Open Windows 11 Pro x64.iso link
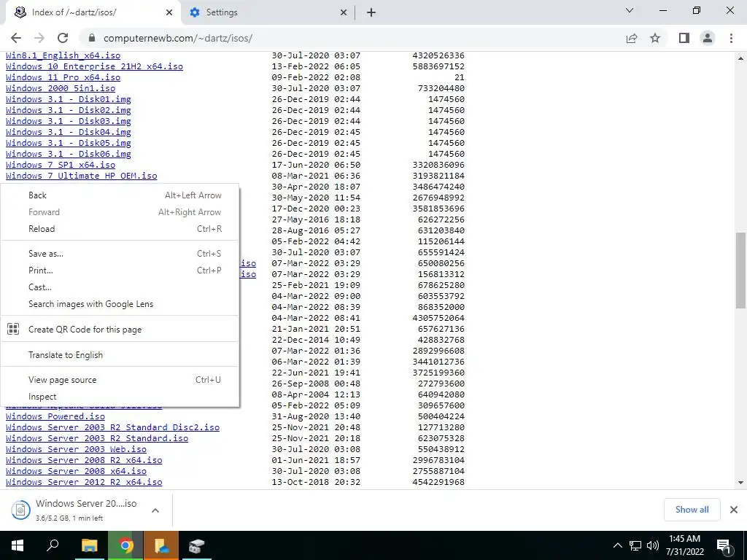The image size is (747, 560). [x=63, y=77]
